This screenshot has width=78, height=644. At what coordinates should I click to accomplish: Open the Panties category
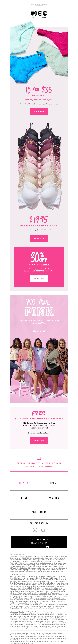[54, 497]
